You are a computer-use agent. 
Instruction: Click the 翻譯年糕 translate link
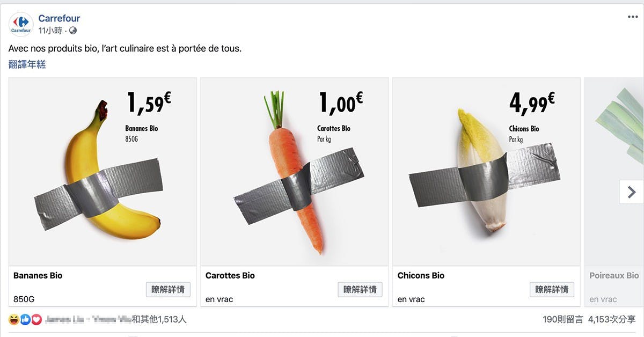pyautogui.click(x=27, y=64)
